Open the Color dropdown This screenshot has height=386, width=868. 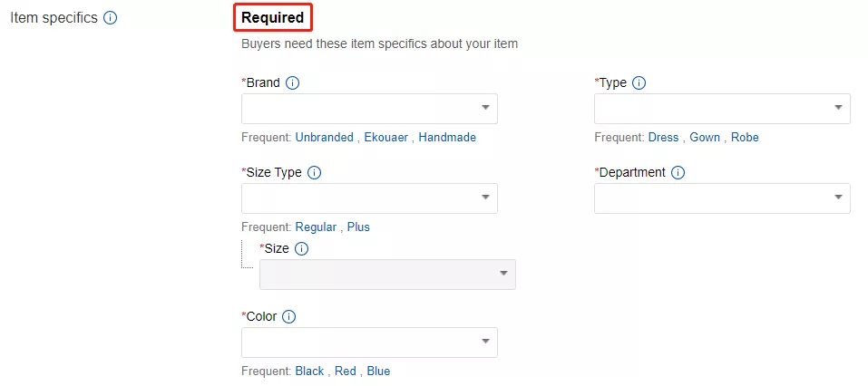[369, 342]
